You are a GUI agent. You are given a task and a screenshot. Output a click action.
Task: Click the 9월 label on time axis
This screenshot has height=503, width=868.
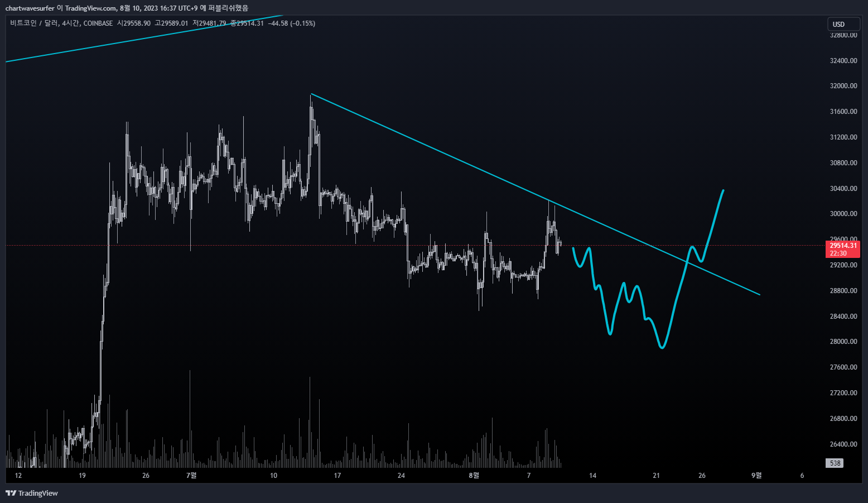[x=756, y=476]
